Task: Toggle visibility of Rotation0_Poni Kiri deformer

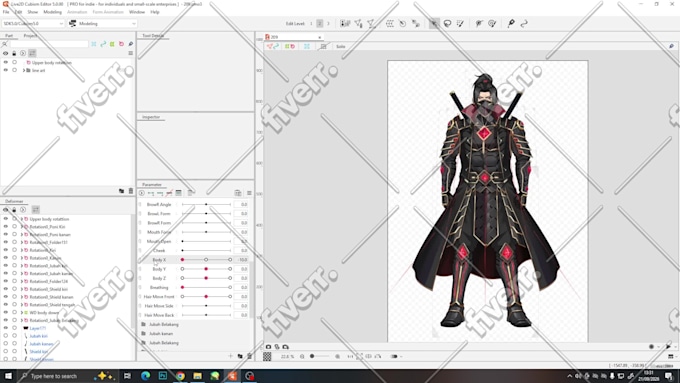Action: point(6,226)
